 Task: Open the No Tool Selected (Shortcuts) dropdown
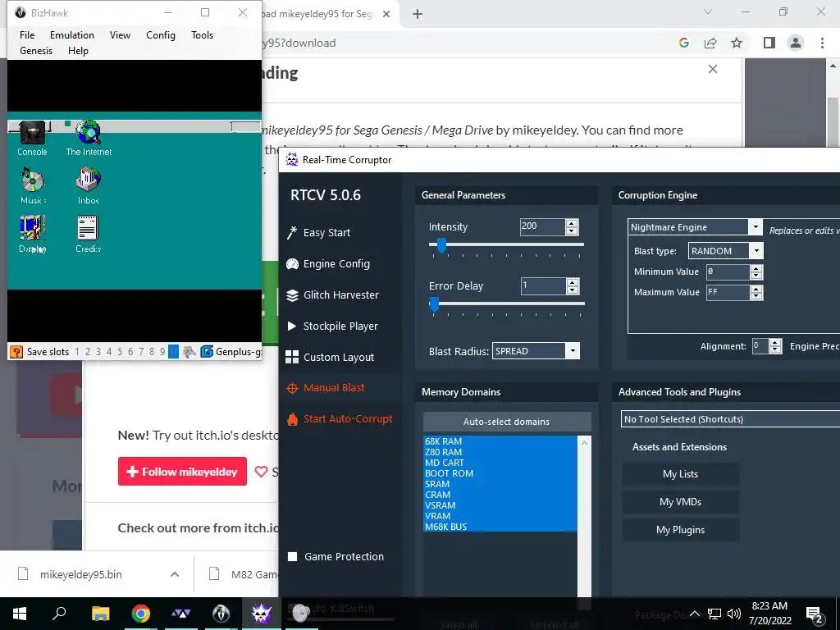tap(730, 419)
